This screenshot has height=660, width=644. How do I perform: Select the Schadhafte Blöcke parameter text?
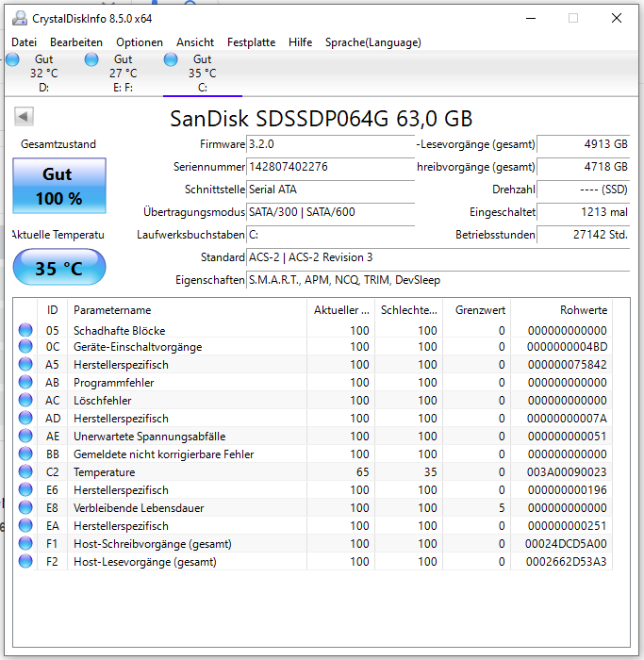click(119, 331)
